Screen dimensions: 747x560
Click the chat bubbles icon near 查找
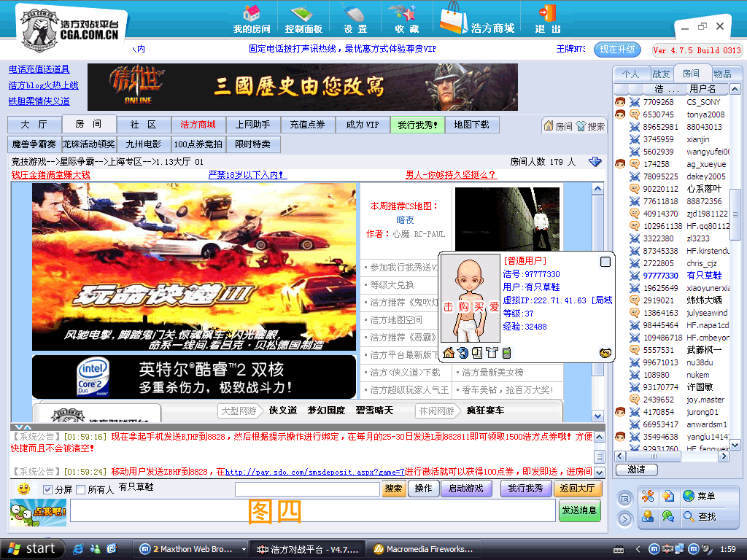pos(668,516)
